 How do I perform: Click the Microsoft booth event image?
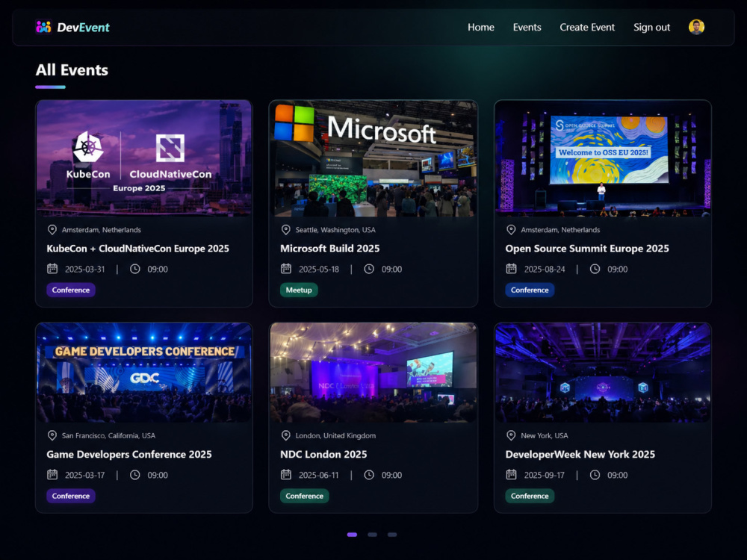tap(373, 158)
